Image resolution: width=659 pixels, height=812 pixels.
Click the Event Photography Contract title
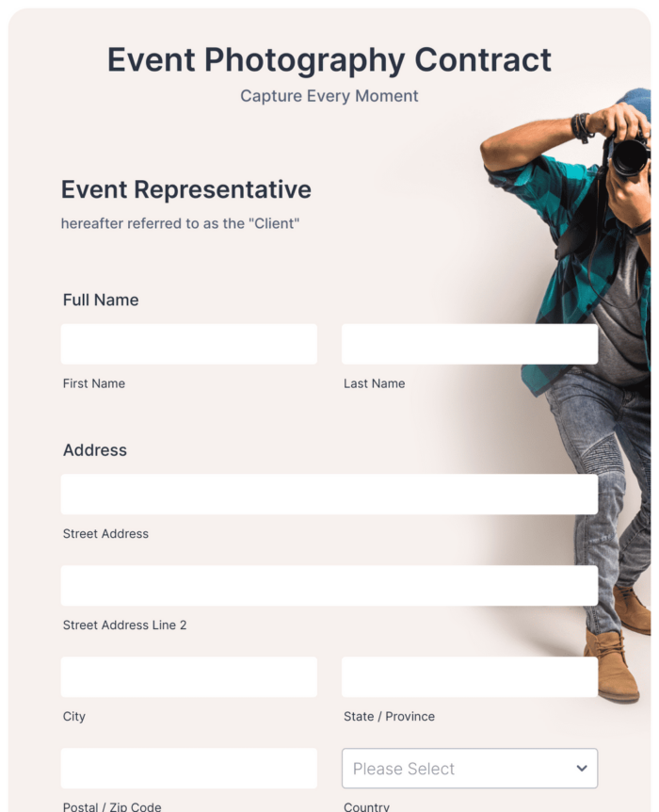[329, 60]
